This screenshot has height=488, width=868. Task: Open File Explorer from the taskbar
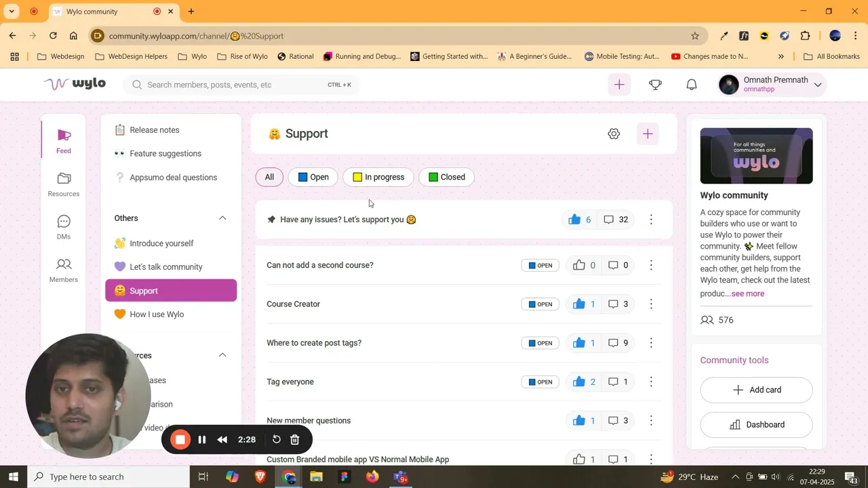(x=316, y=477)
